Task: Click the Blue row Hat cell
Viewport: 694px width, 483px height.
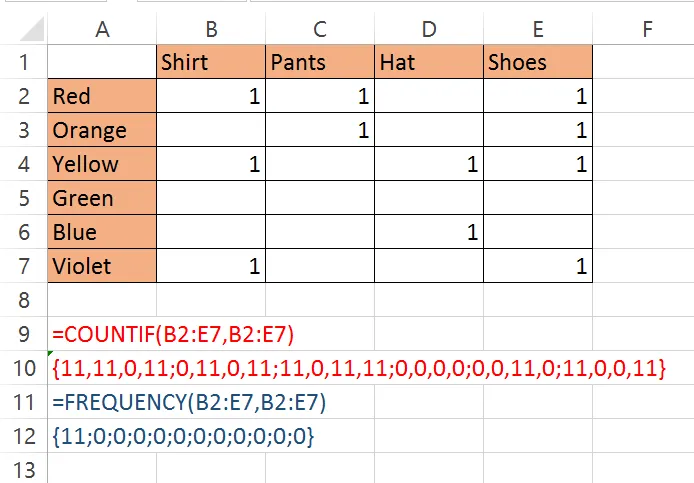Action: pos(429,232)
